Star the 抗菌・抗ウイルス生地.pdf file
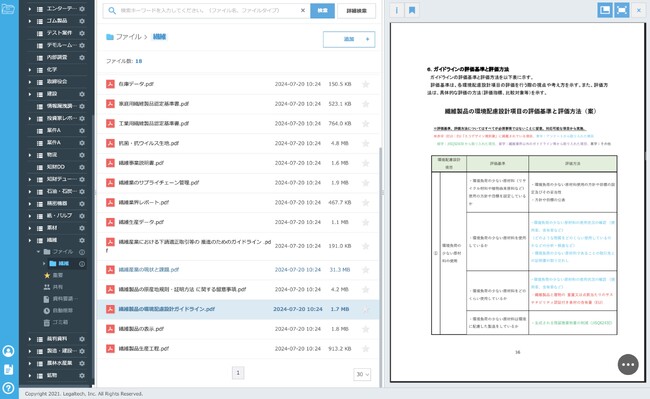This screenshot has height=399, width=650. [x=366, y=143]
